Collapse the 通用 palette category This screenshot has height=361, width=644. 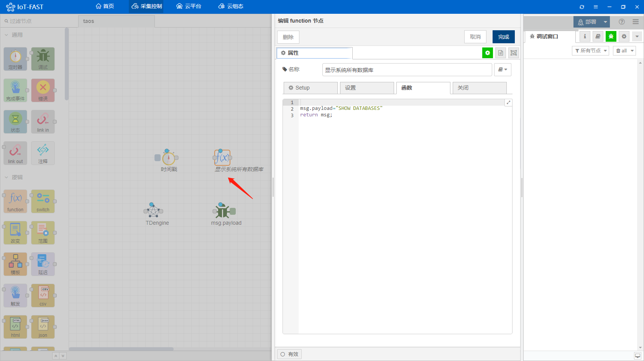(13, 35)
